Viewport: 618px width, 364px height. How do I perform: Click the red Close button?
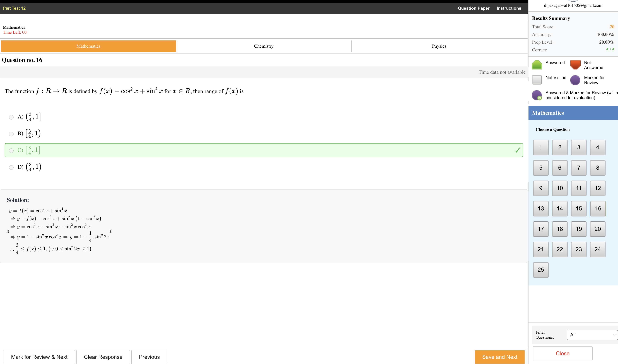(x=562, y=353)
